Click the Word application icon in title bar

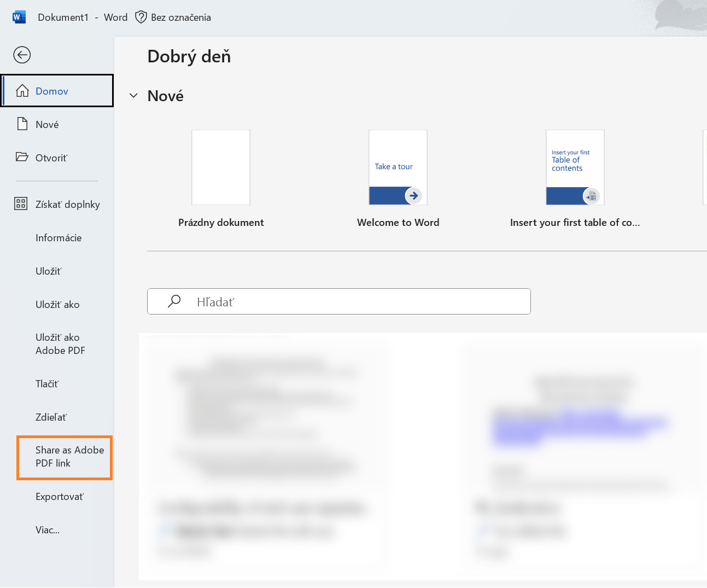[18, 17]
